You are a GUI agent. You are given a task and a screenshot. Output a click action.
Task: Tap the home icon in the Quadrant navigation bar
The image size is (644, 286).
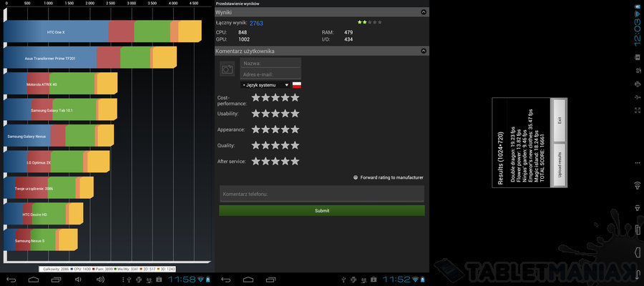click(33, 280)
